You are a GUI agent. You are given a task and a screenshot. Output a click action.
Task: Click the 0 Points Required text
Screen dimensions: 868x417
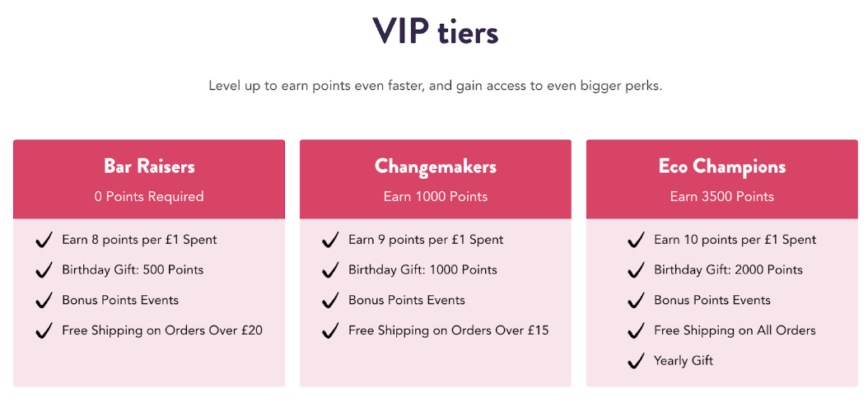[x=149, y=197]
